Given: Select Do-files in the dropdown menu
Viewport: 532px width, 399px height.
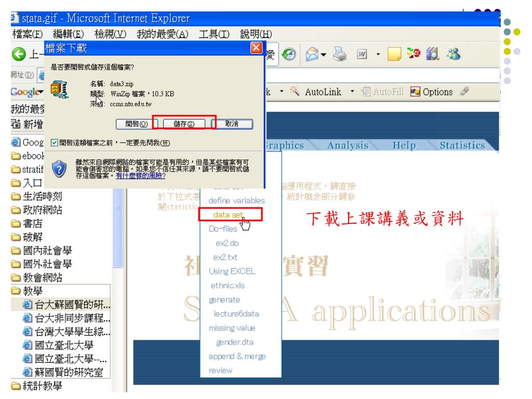Looking at the screenshot, I should tap(223, 229).
